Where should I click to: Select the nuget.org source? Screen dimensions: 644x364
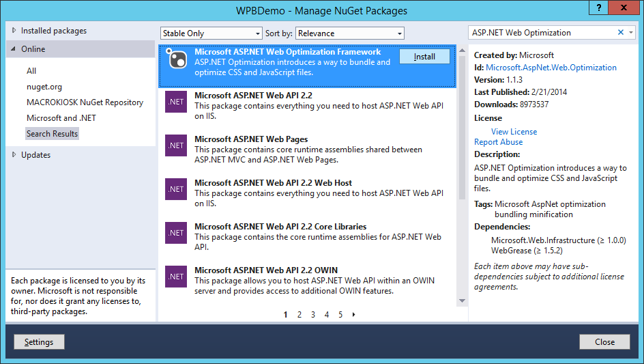44,87
